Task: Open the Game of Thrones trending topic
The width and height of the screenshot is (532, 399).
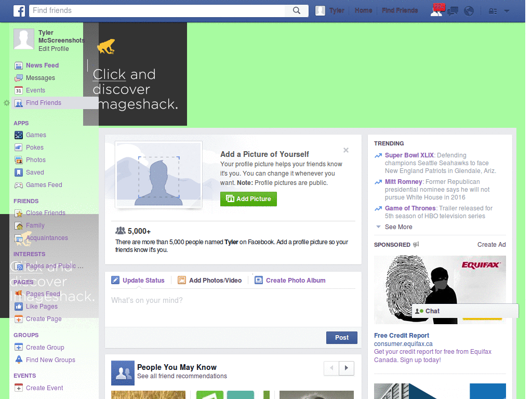Action: [410, 208]
